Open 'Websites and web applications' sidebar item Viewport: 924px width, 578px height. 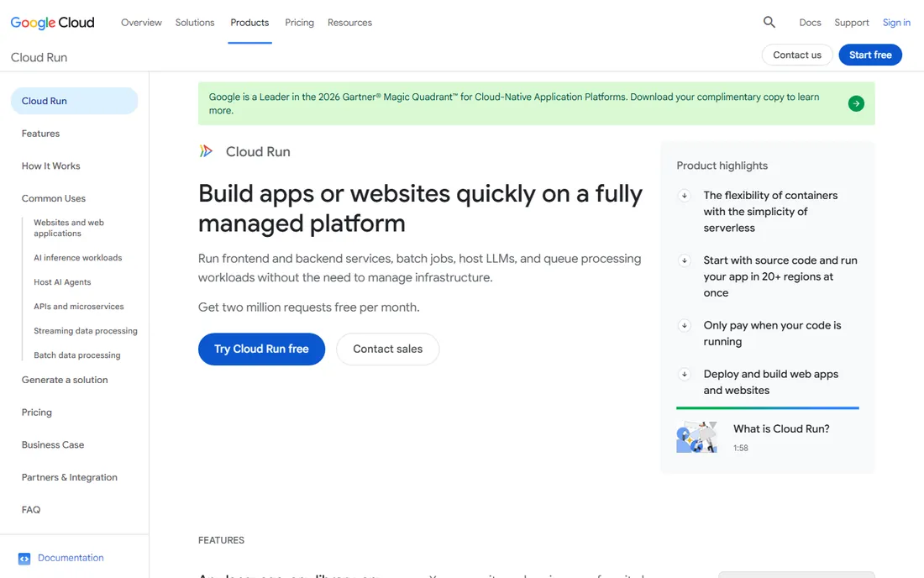pyautogui.click(x=69, y=228)
